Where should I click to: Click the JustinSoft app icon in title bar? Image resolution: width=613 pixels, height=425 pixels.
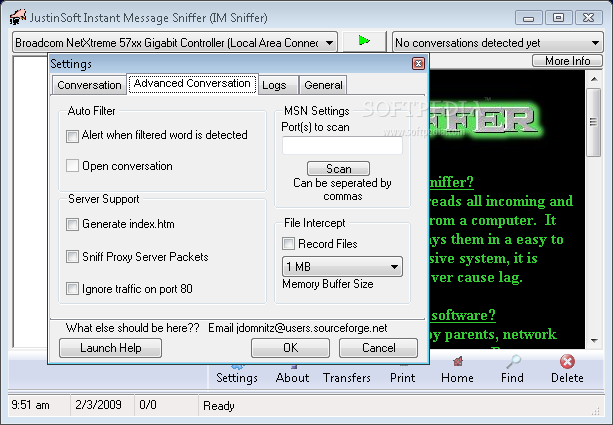pyautogui.click(x=18, y=17)
